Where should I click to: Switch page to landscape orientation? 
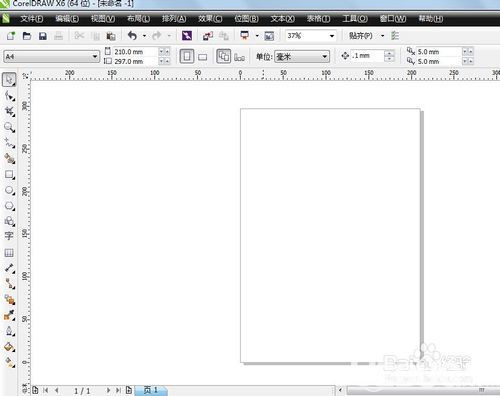[x=202, y=57]
